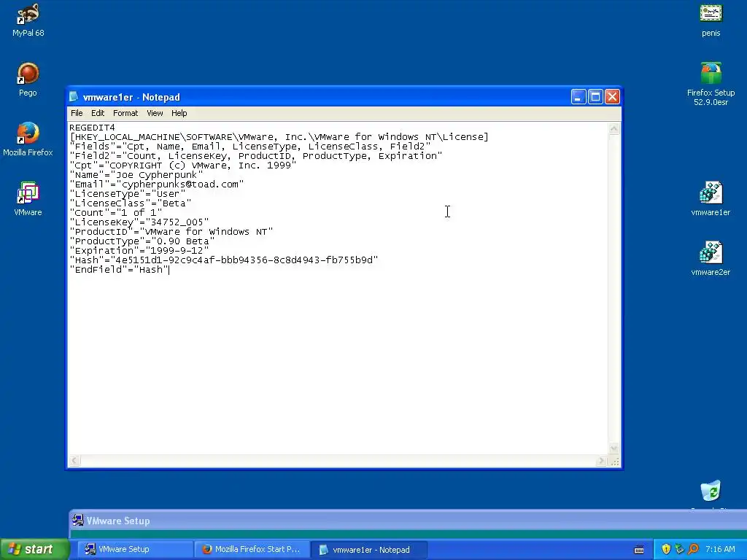
Task: Click the security shield tray icon
Action: [666, 549]
